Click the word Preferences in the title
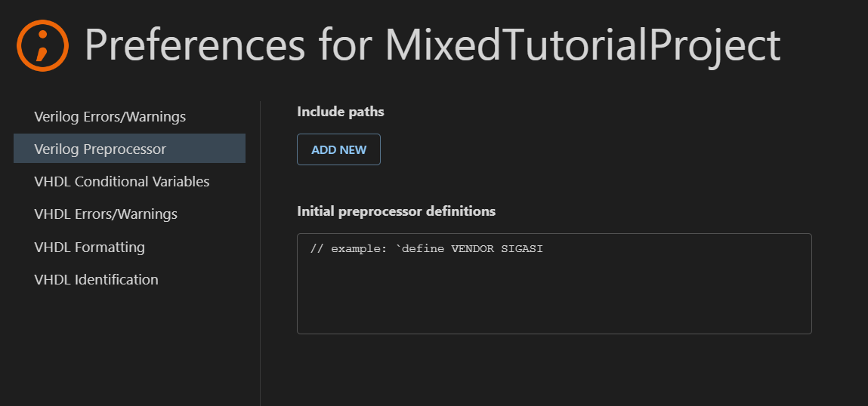 tap(195, 45)
